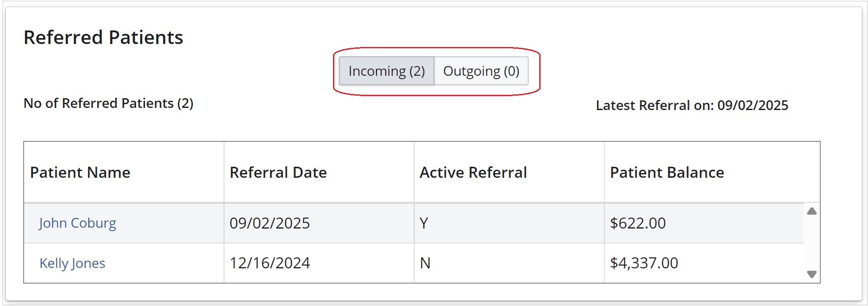Screen dimensions: 868x306
Task: Click the table scrollbar track between arrows
Action: point(811,243)
